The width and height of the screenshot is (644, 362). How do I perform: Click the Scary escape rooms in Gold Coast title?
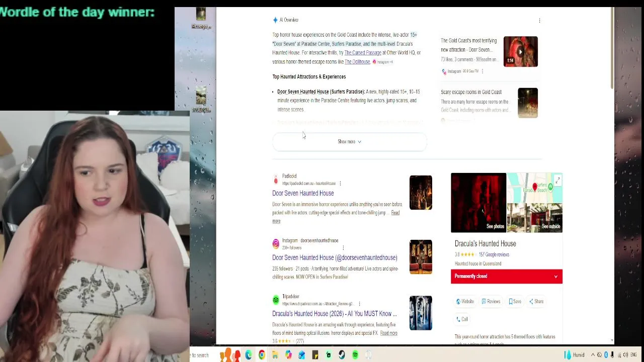(x=471, y=92)
